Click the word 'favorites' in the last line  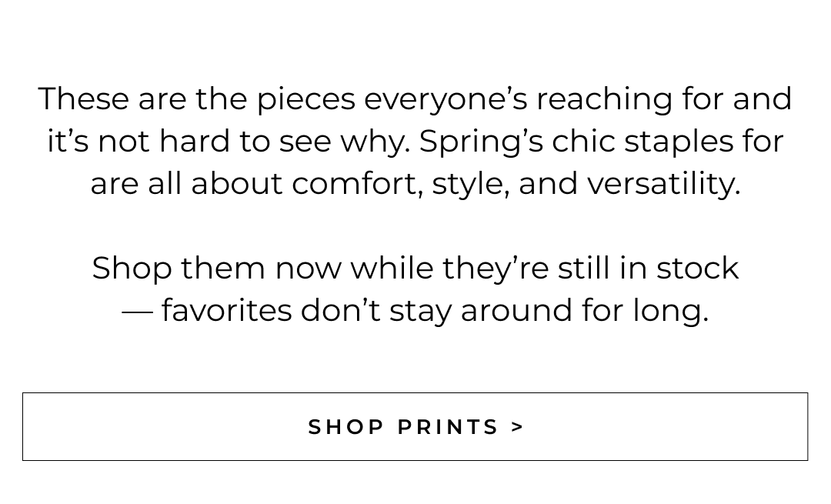point(226,311)
